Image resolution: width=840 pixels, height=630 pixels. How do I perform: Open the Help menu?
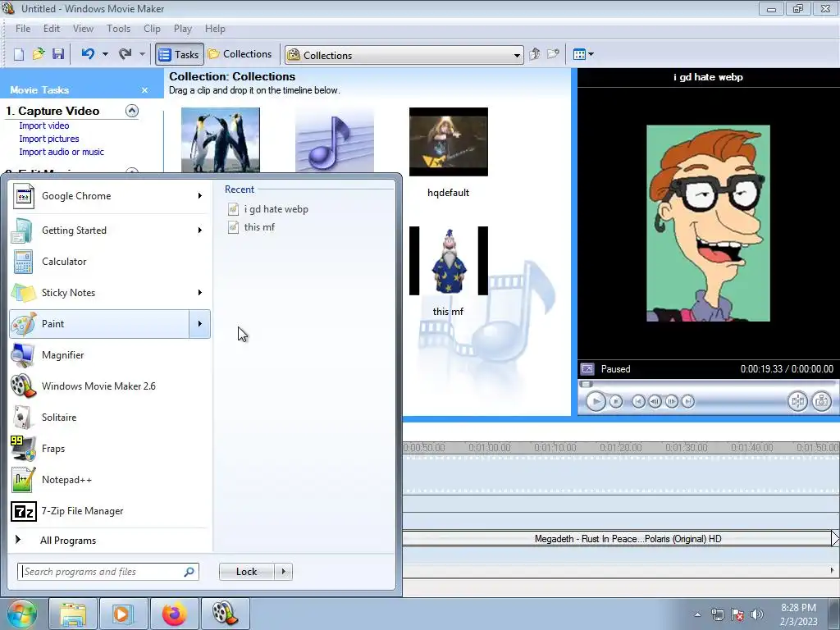(215, 29)
